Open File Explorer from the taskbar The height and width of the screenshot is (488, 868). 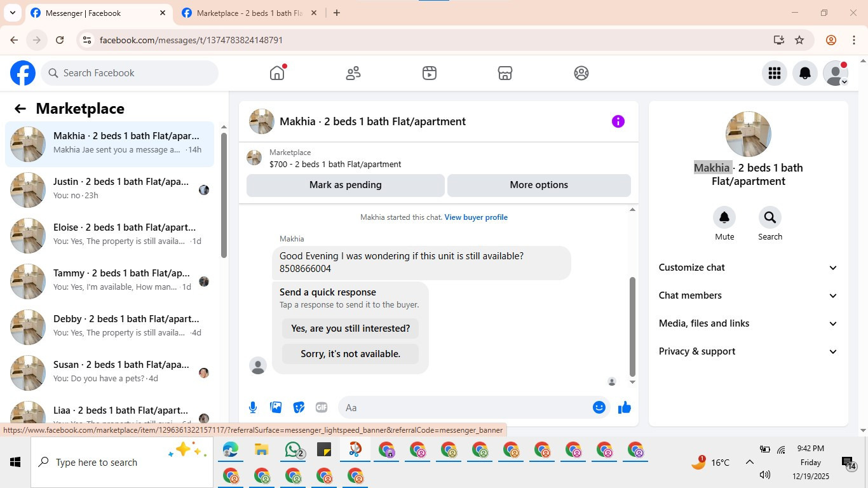(x=261, y=451)
